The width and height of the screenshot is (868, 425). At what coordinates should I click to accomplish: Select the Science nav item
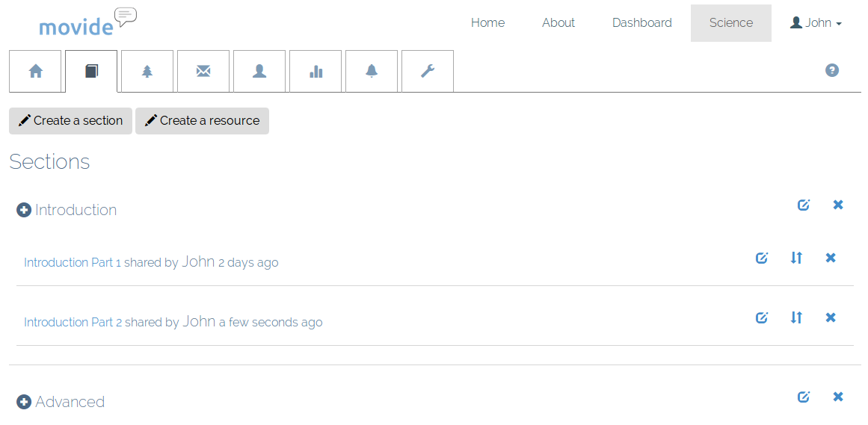click(731, 22)
